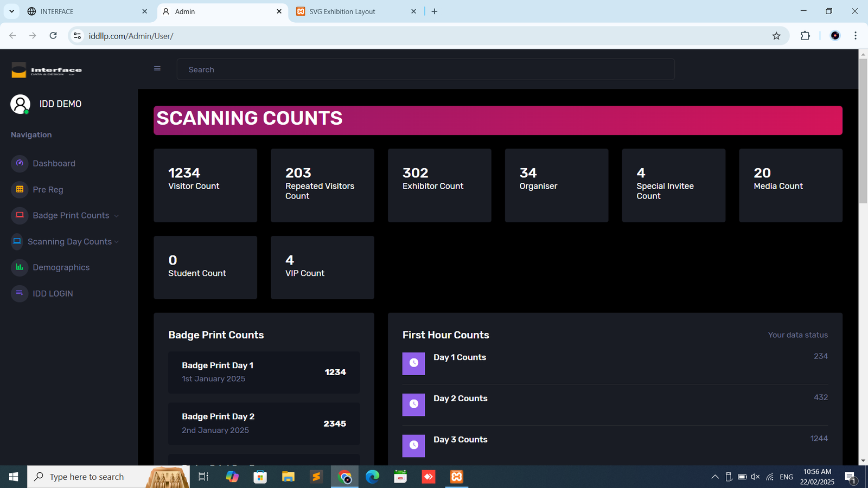The image size is (868, 488).
Task: Click the IDD DEMO user avatar
Action: click(20, 104)
